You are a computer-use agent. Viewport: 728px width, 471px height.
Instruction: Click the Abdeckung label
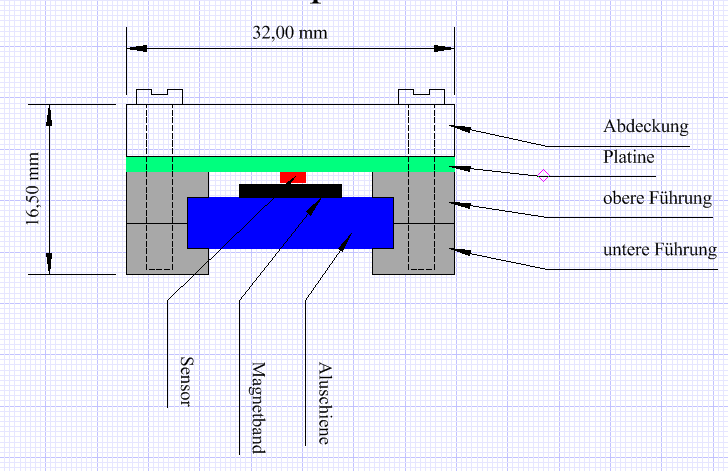click(x=646, y=127)
